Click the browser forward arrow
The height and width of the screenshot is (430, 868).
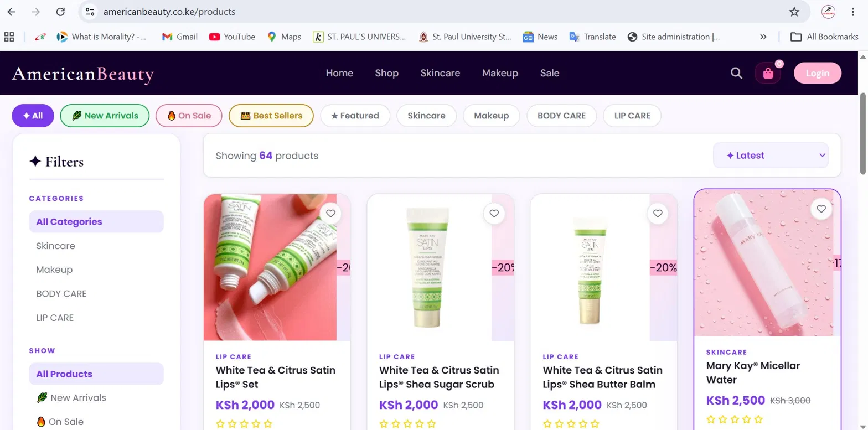coord(36,12)
